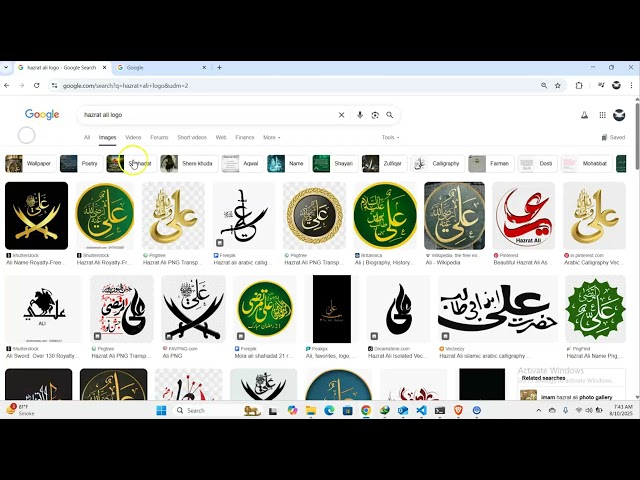Open Search Labs flask icon
Image resolution: width=640 pixels, height=480 pixels.
tap(584, 115)
